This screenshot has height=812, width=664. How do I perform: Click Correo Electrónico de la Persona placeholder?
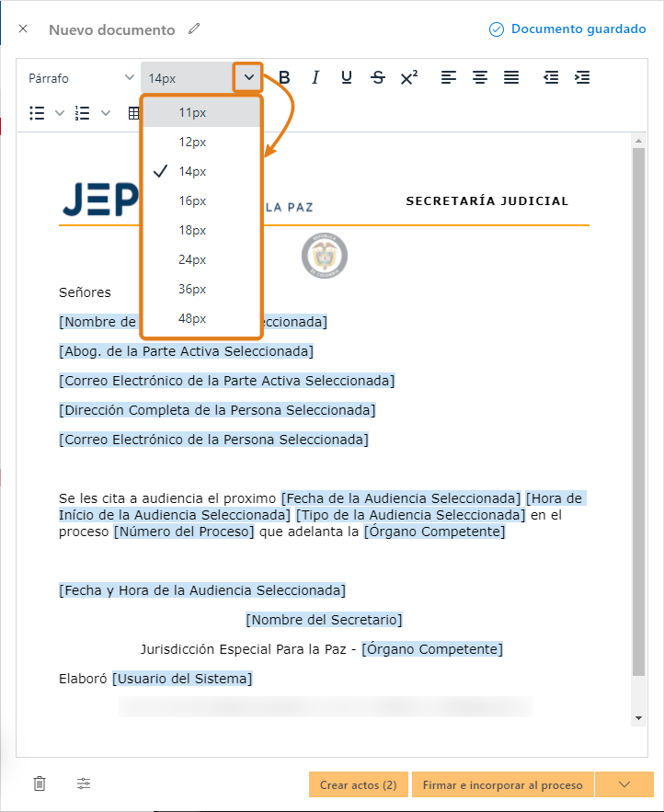[x=214, y=440]
